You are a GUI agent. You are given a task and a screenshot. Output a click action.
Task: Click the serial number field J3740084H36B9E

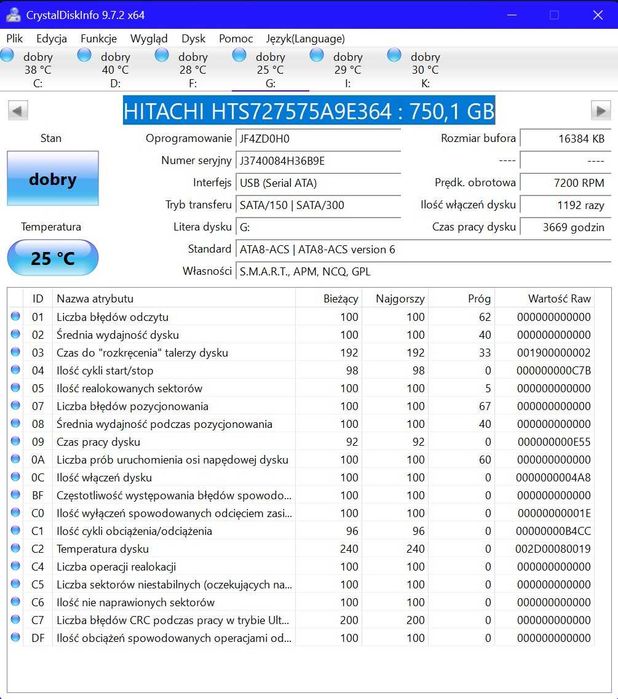point(318,160)
